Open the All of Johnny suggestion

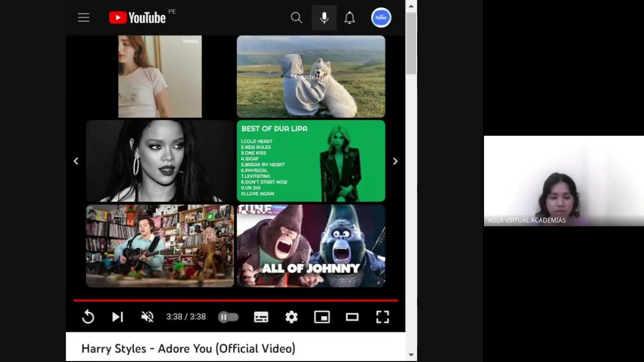click(x=311, y=246)
